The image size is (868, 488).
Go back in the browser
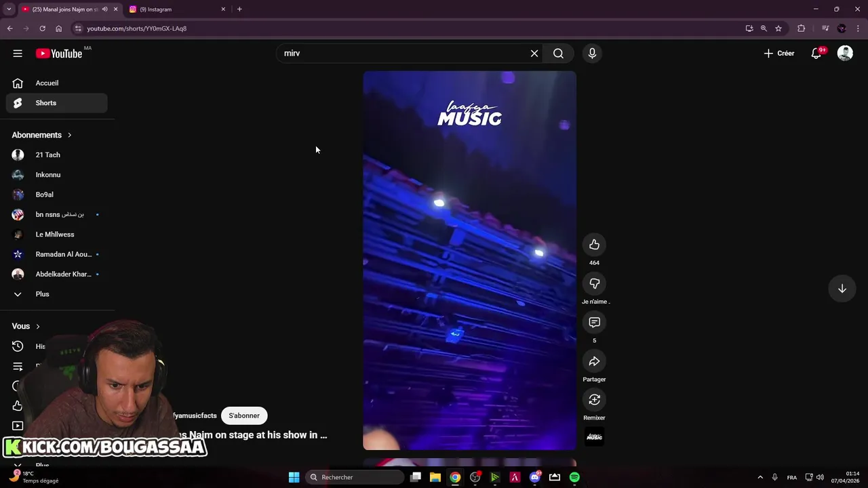[9, 28]
